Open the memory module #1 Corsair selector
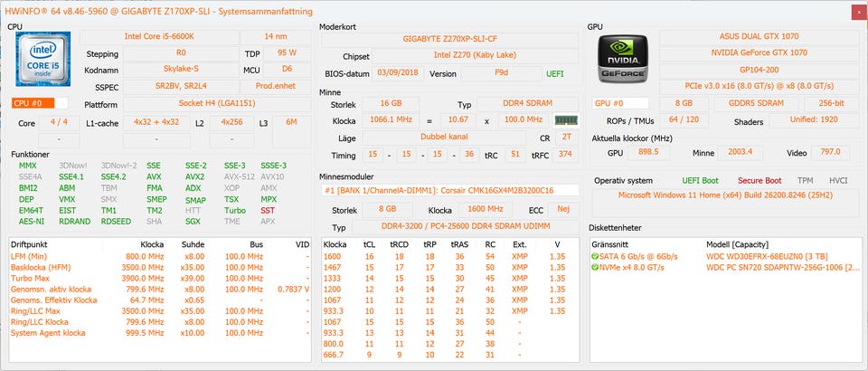This screenshot has width=868, height=371. (x=449, y=190)
